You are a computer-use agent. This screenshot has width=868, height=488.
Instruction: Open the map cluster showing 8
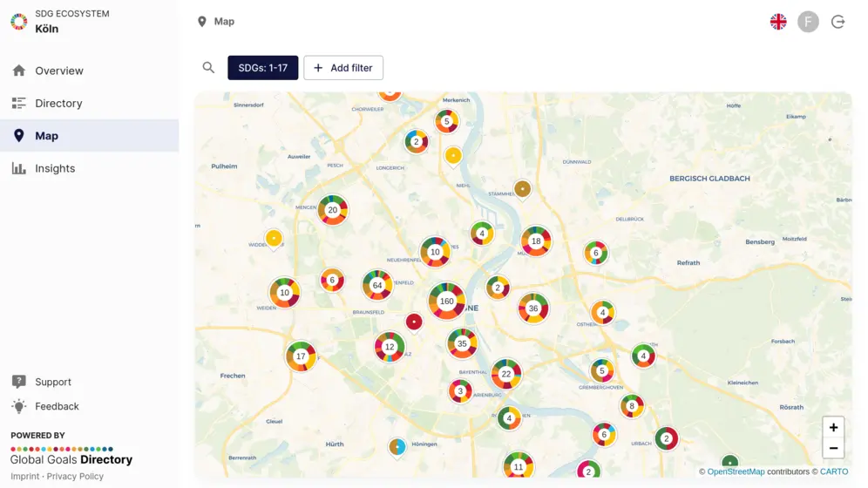click(x=632, y=406)
